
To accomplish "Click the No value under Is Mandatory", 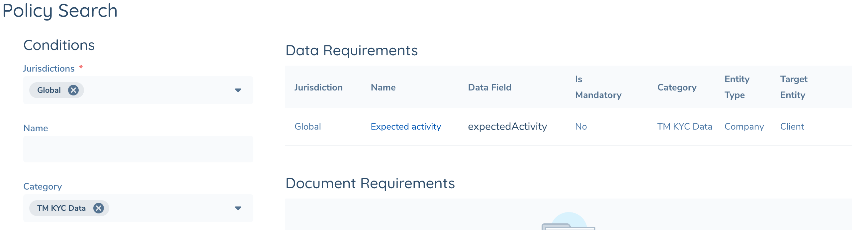I will click(581, 126).
